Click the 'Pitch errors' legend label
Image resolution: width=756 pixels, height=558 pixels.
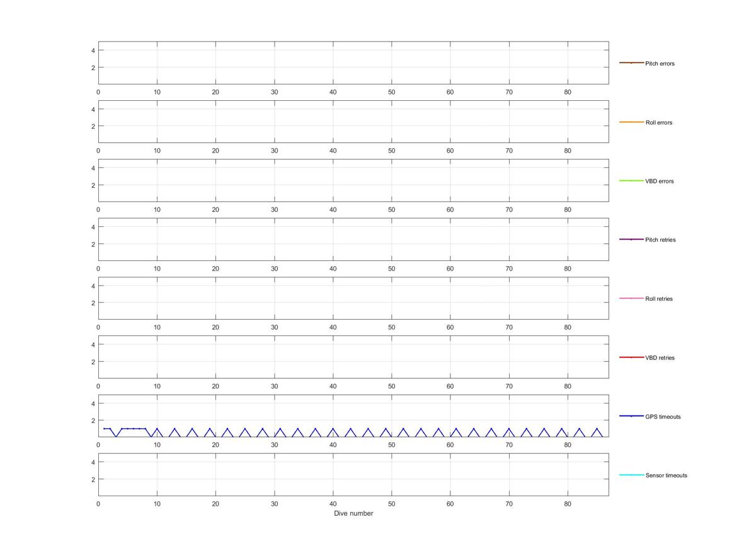660,64
